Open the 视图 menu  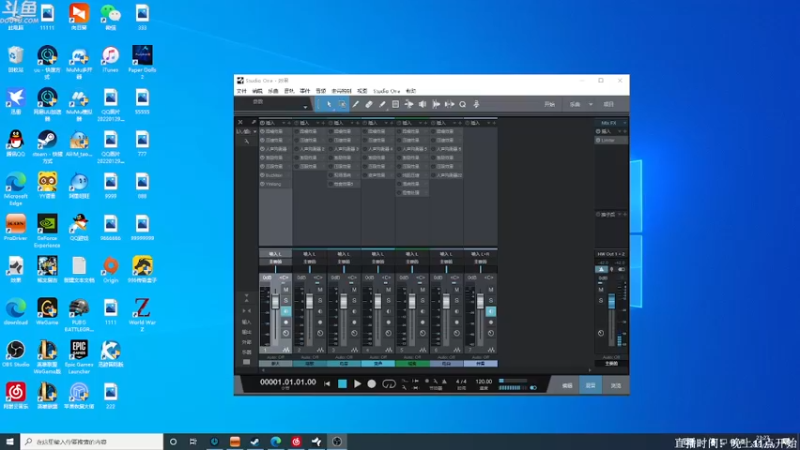(x=362, y=91)
